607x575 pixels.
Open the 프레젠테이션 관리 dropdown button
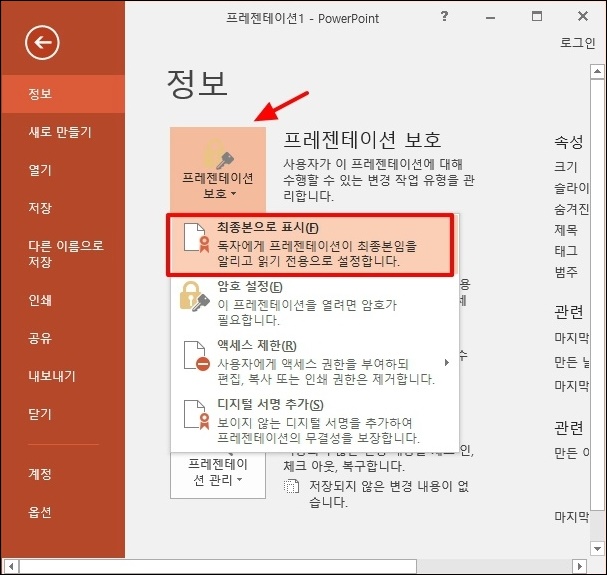tap(218, 473)
